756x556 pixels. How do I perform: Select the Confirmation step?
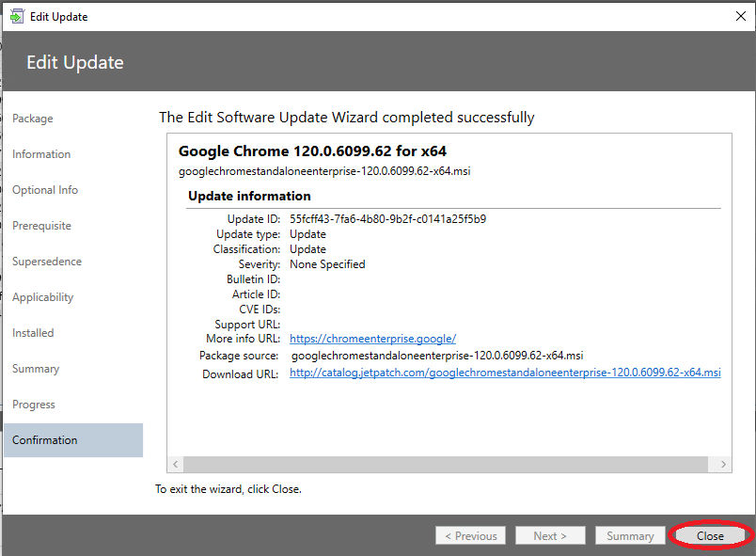(73, 440)
